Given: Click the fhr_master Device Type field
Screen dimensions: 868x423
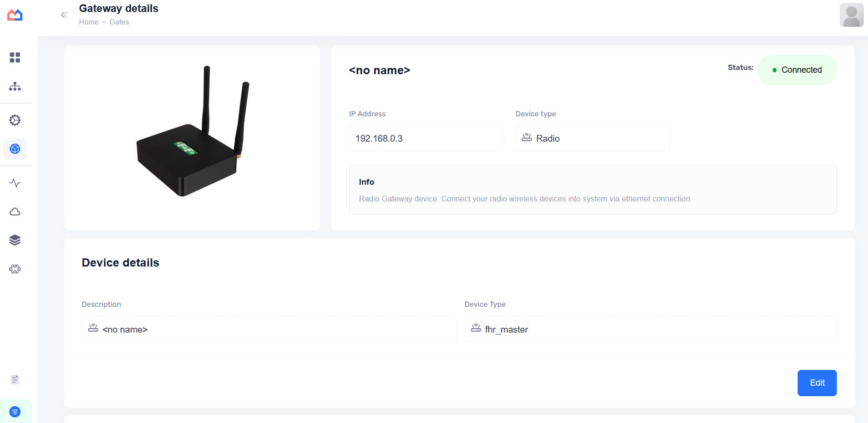Looking at the screenshot, I should click(x=651, y=329).
